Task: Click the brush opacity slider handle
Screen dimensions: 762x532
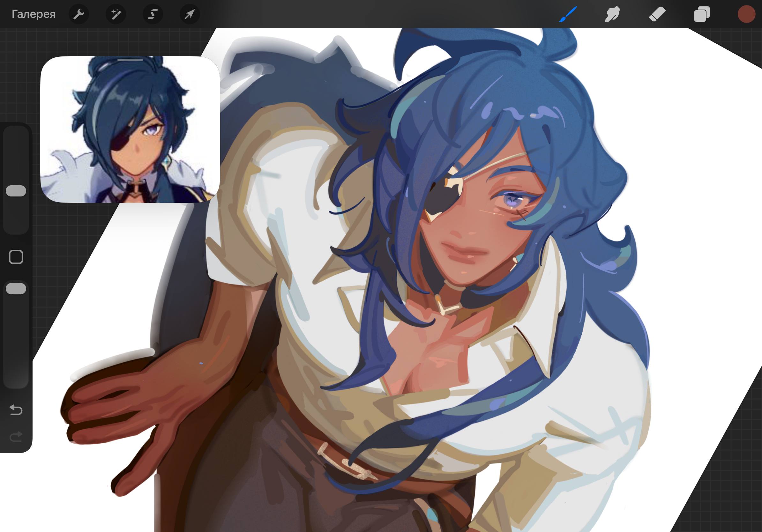Action: [x=16, y=289]
